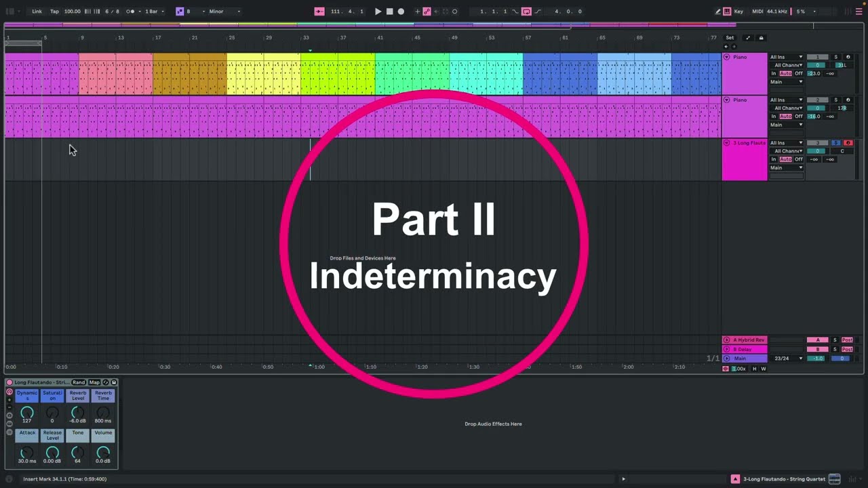Click the bar 33 marker in the ruler
Viewport: 868px width, 488px height.
click(x=306, y=38)
